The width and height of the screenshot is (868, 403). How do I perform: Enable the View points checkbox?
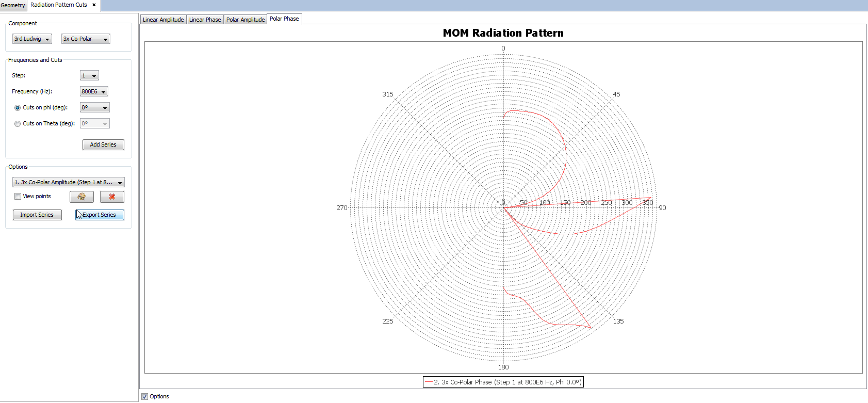click(18, 197)
